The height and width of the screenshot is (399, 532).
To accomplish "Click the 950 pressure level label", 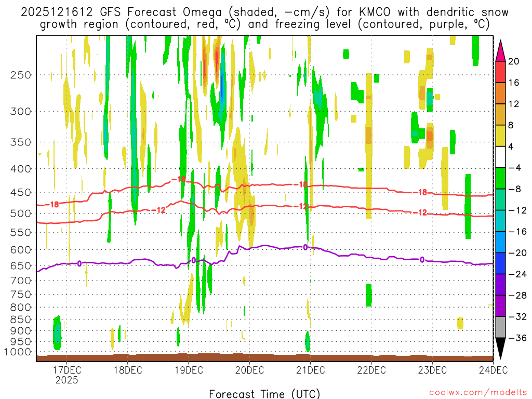I will (20, 342).
